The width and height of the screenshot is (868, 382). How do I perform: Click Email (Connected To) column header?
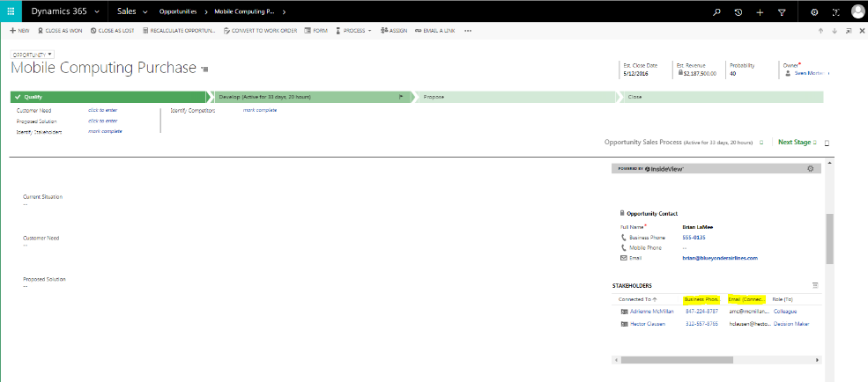tap(746, 299)
